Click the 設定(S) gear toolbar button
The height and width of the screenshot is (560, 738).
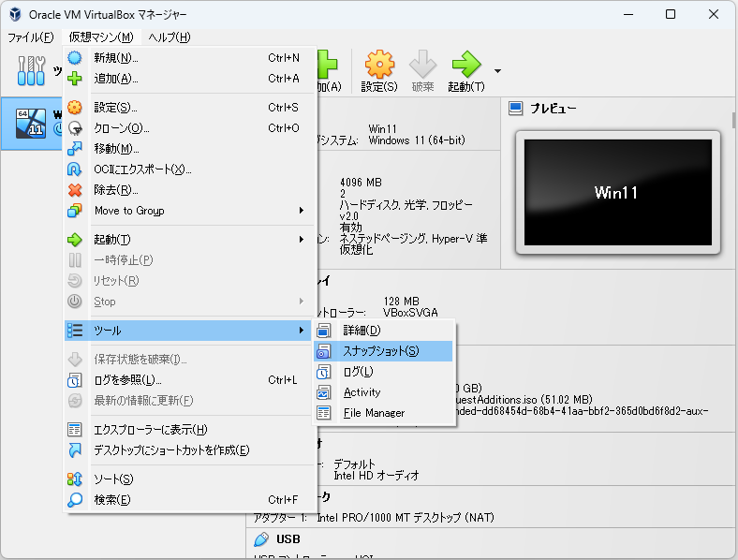point(379,71)
